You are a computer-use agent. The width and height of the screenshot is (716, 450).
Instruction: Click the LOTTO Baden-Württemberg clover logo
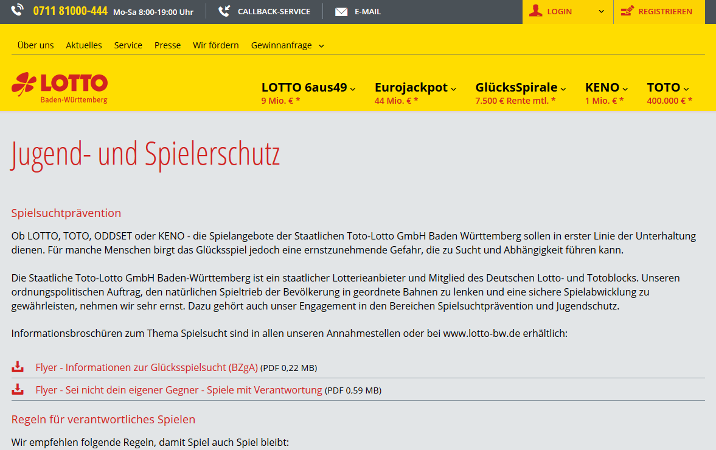click(x=60, y=88)
